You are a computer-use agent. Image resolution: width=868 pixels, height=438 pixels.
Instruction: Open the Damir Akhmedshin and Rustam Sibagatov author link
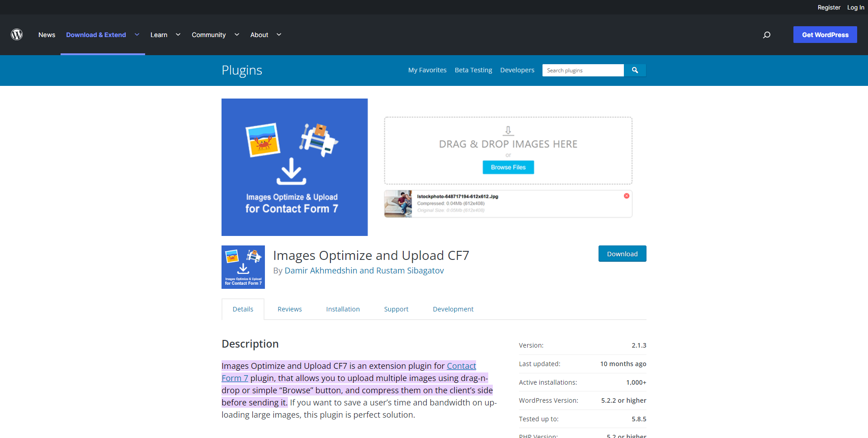364,270
